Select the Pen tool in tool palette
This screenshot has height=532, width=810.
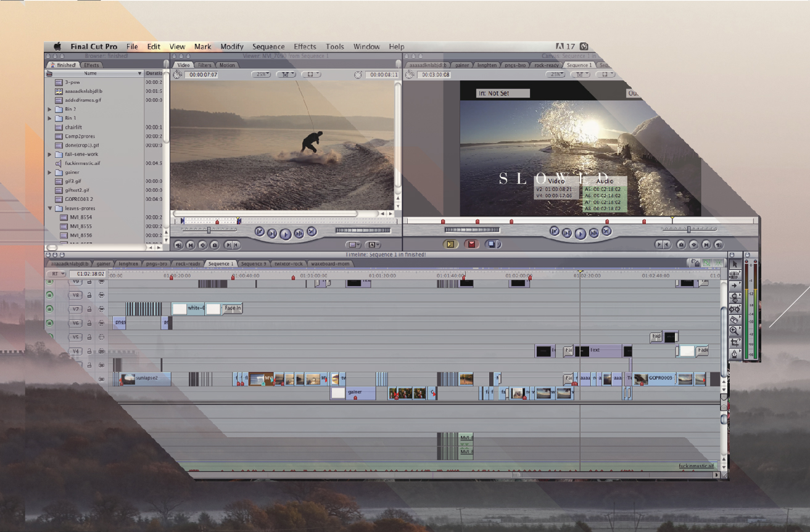click(735, 354)
